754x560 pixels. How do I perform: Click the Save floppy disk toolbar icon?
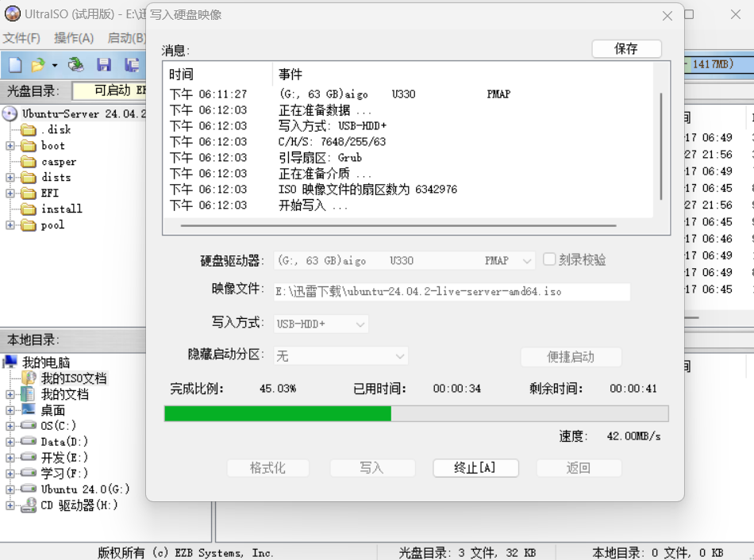click(x=104, y=65)
